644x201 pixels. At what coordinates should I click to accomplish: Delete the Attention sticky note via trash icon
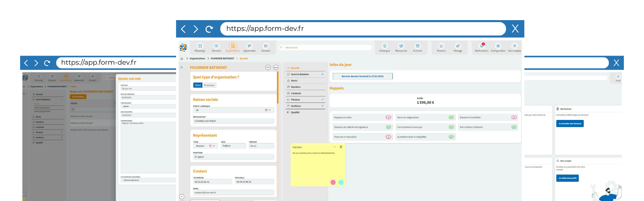pyautogui.click(x=341, y=147)
